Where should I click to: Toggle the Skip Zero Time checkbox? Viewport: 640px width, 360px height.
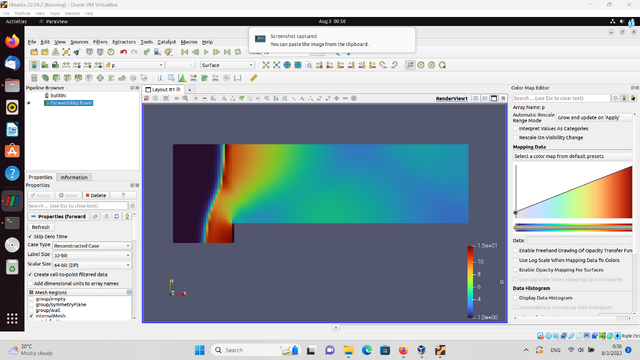coord(30,237)
